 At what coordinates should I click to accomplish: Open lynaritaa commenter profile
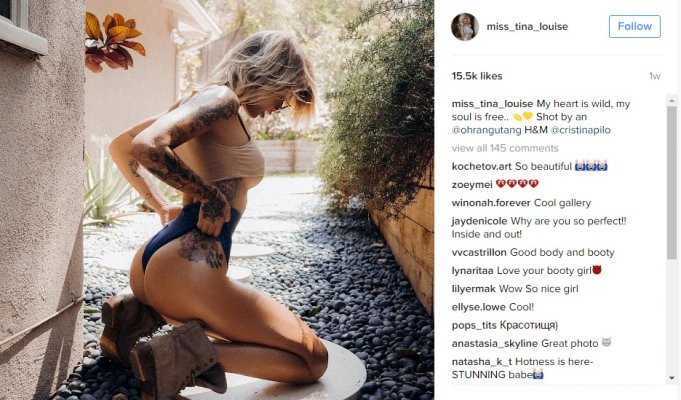pyautogui.click(x=473, y=271)
